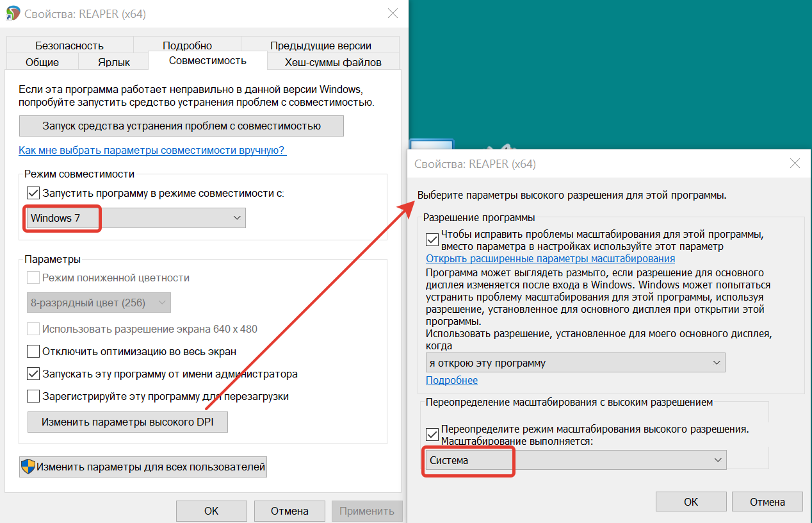
Task: Toggle 'Переопределите режим масштабирования' checkbox
Action: [432, 435]
